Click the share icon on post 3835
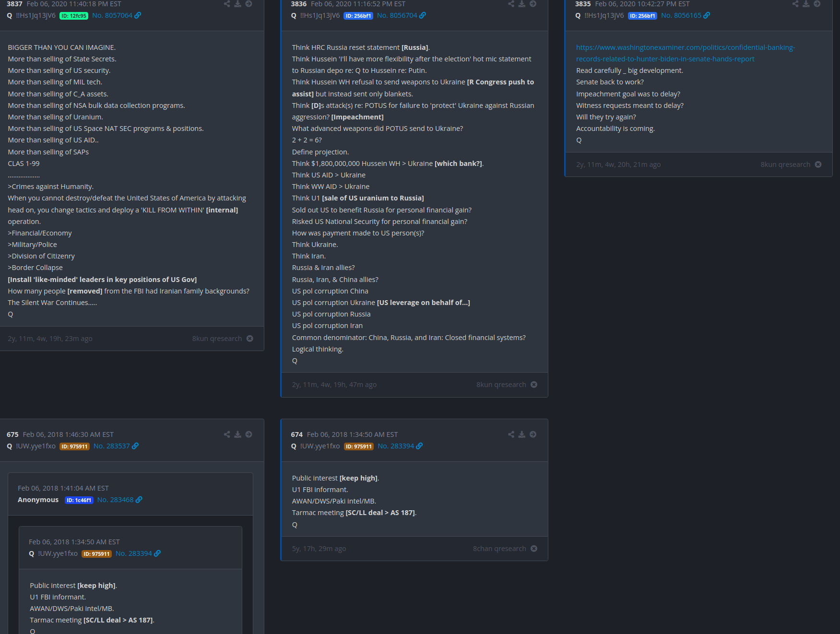840x634 pixels. pos(795,4)
